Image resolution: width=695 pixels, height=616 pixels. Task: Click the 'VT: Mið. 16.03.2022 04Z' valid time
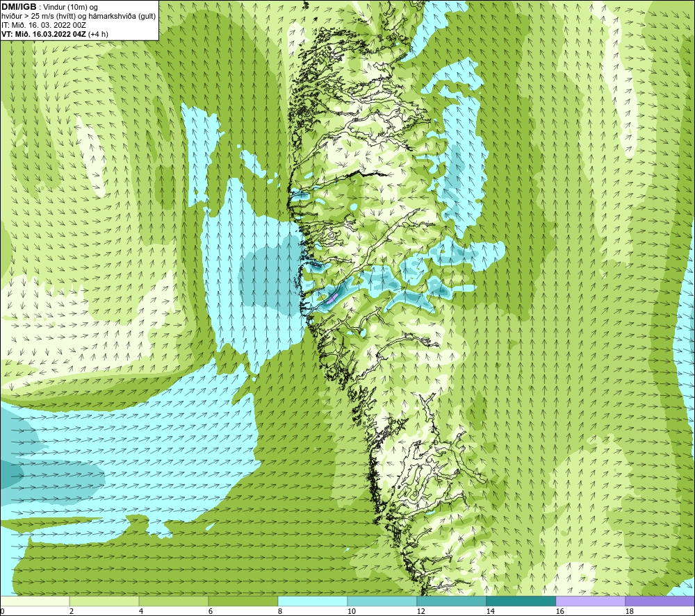pyautogui.click(x=44, y=34)
